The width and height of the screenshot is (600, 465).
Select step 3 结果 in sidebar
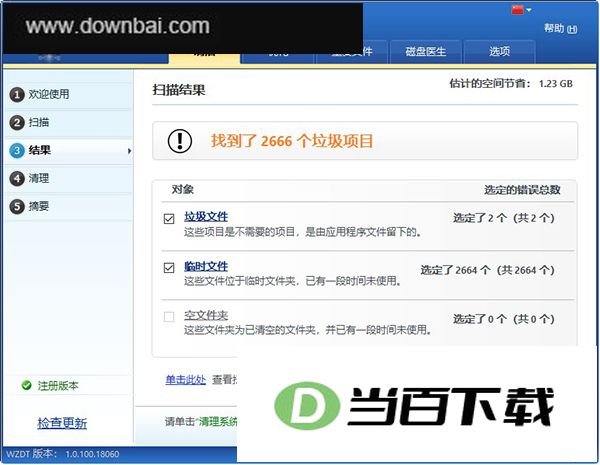69,150
